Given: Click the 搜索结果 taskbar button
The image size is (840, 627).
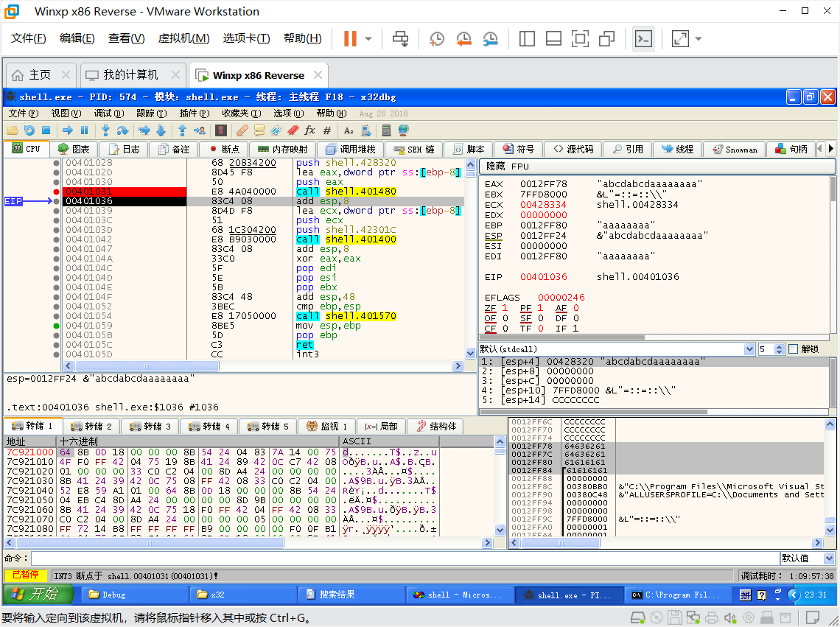Looking at the screenshot, I should pos(351,595).
